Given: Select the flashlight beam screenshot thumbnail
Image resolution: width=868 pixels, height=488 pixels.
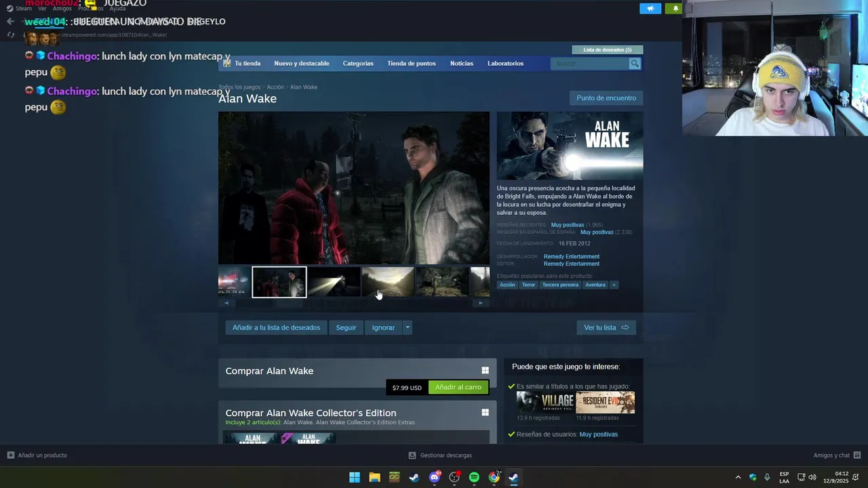Looking at the screenshot, I should (334, 282).
